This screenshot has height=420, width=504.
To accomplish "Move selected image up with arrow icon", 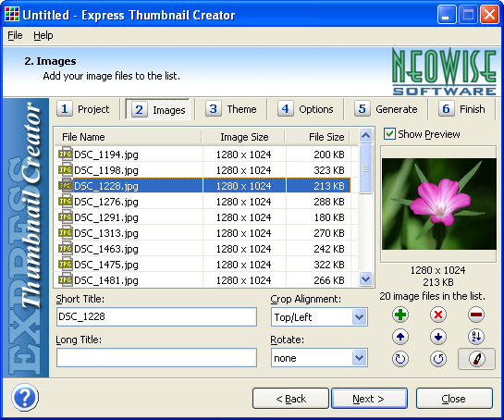I will pos(400,337).
